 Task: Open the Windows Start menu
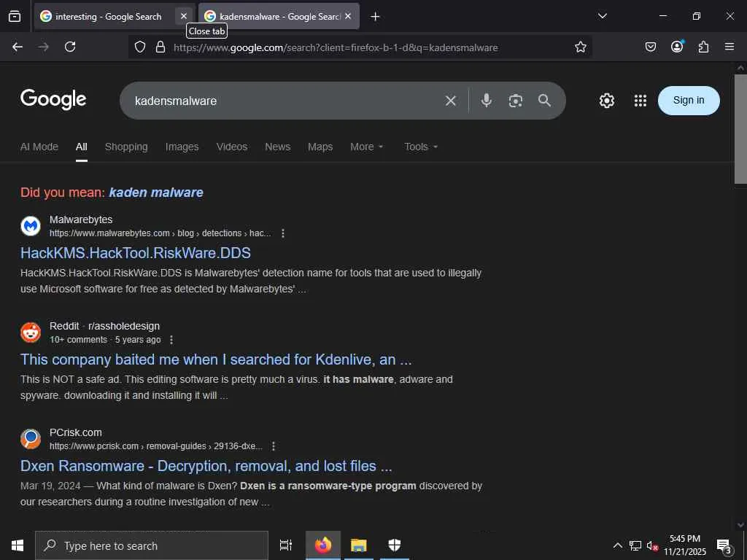click(18, 545)
